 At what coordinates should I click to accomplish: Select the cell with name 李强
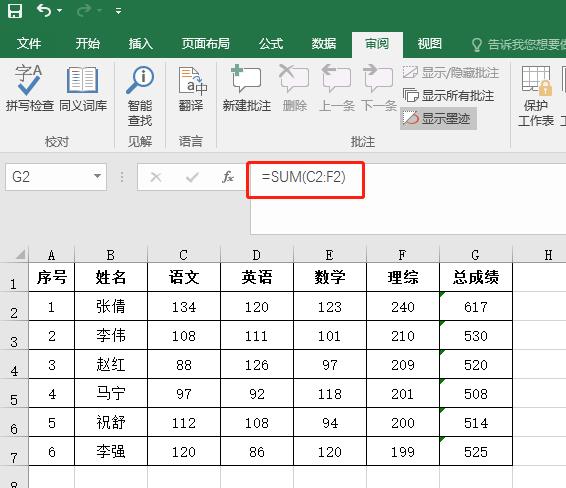pyautogui.click(x=111, y=451)
